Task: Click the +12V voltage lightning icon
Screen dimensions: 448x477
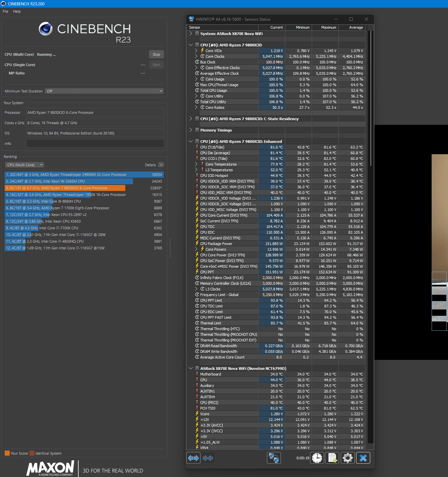Action: point(197,419)
